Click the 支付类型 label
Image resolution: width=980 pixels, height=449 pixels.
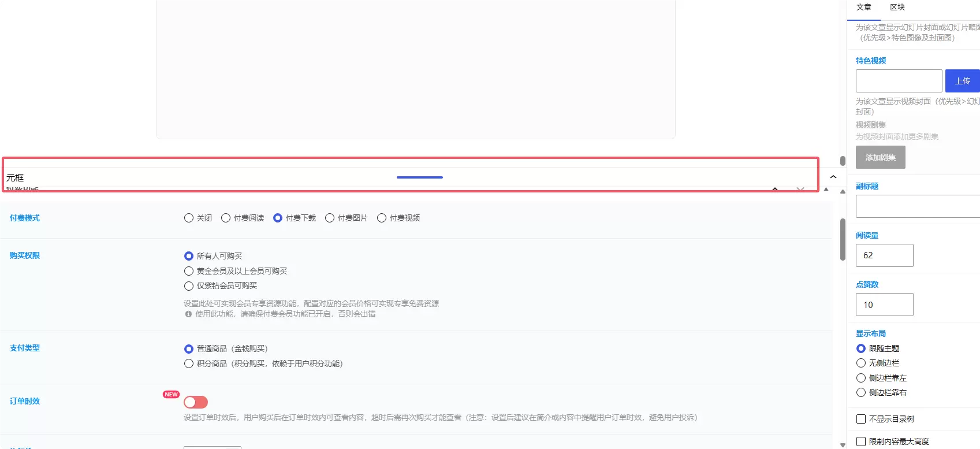(x=25, y=348)
